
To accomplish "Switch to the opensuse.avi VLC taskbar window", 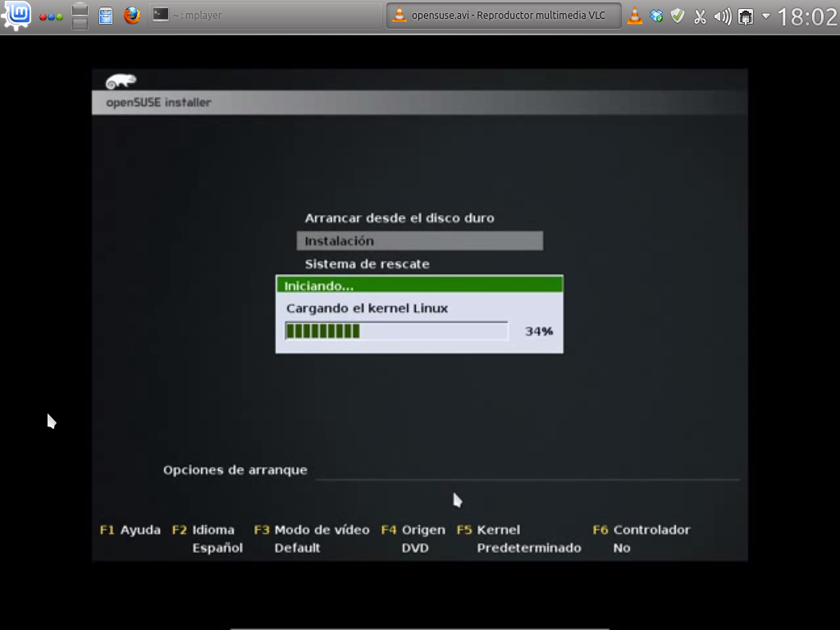I will point(504,15).
